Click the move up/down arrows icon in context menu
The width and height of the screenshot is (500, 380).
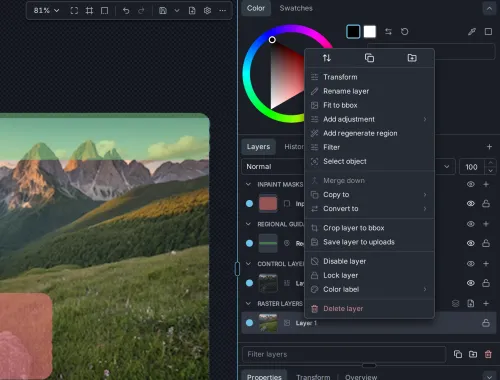(x=327, y=58)
